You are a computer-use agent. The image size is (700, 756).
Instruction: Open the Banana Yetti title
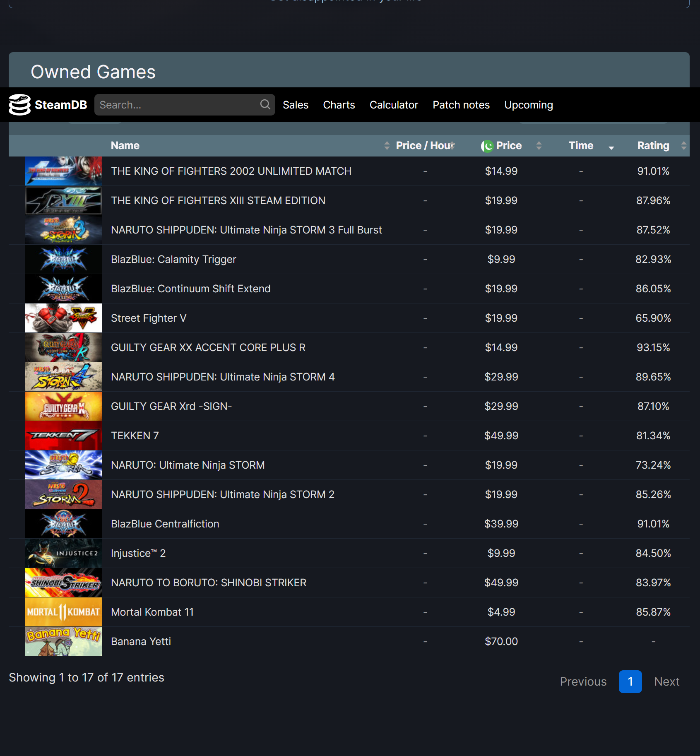point(141,641)
